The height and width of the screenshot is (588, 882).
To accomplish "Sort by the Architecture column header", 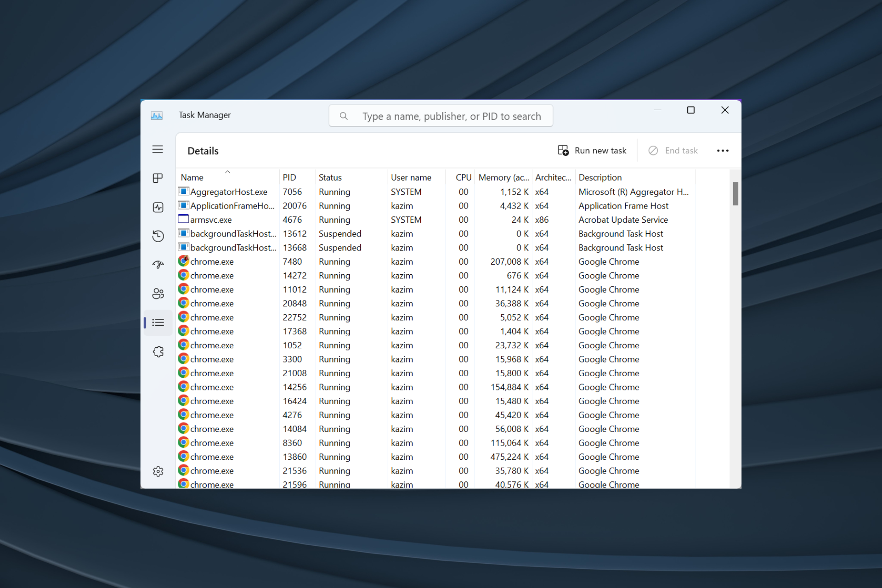I will pyautogui.click(x=553, y=177).
